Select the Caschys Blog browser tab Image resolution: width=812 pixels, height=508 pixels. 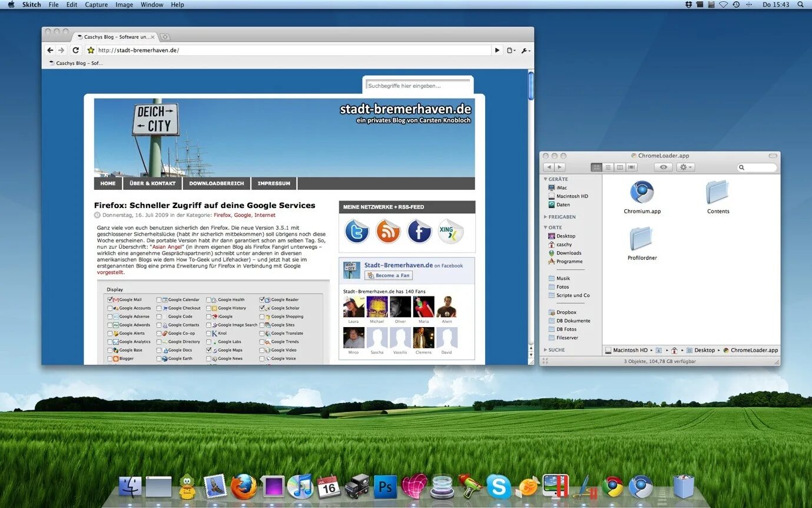point(115,37)
